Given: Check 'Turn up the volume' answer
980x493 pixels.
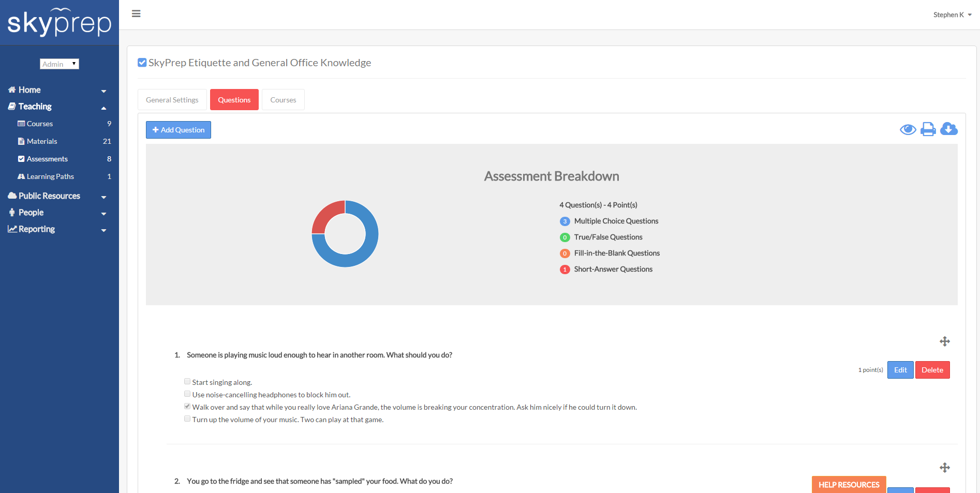Looking at the screenshot, I should pos(187,419).
